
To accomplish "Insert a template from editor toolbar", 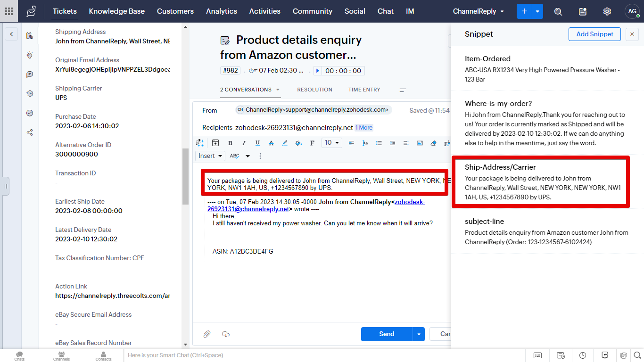I will click(x=215, y=143).
